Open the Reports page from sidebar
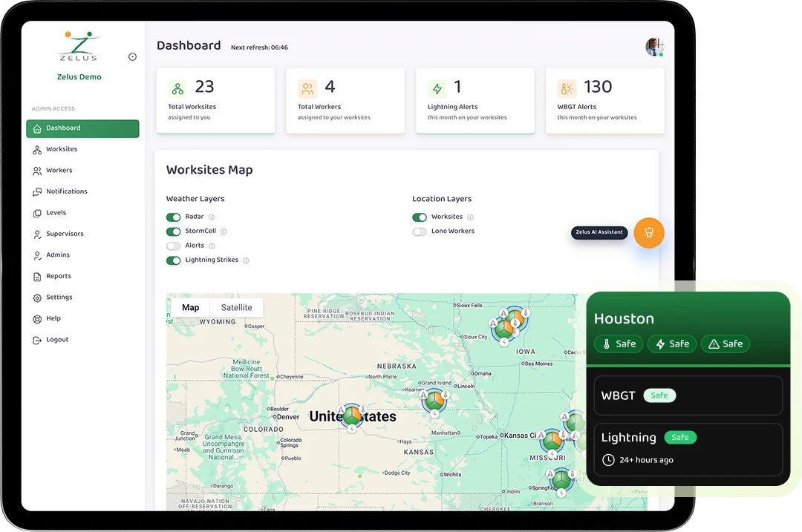The width and height of the screenshot is (802, 532). click(58, 276)
